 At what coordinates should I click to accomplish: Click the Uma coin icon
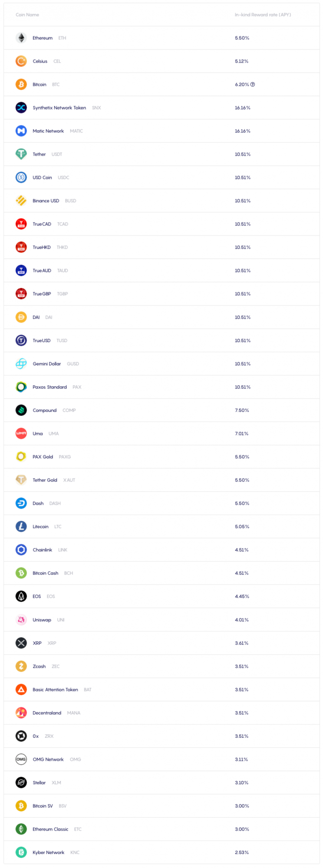(21, 434)
